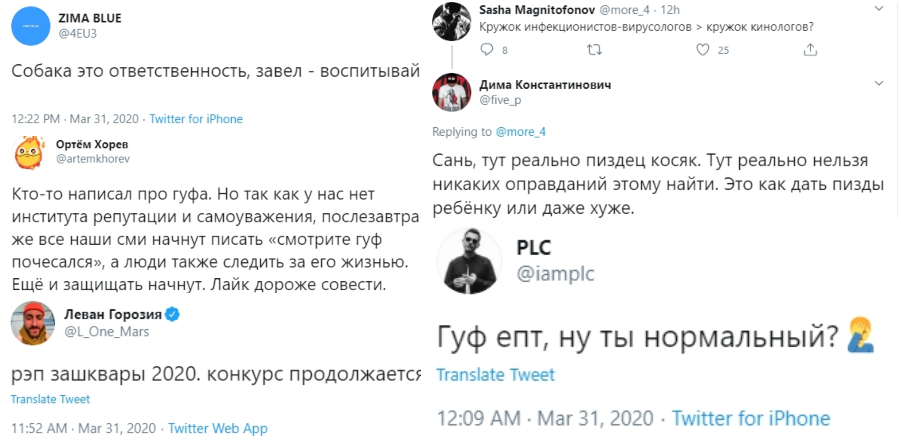Click 'Twitter for iPhone' under ZIMA BLUE's tweet

pyautogui.click(x=196, y=118)
